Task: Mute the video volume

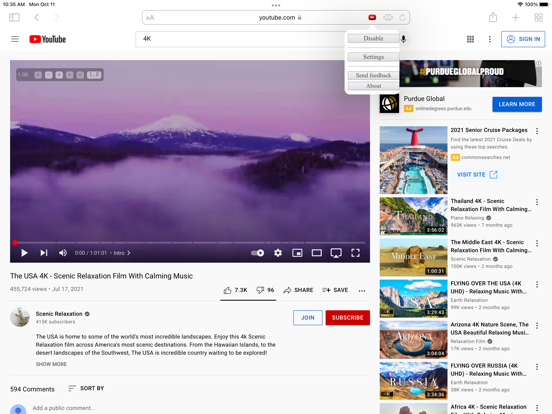Action: coord(63,253)
